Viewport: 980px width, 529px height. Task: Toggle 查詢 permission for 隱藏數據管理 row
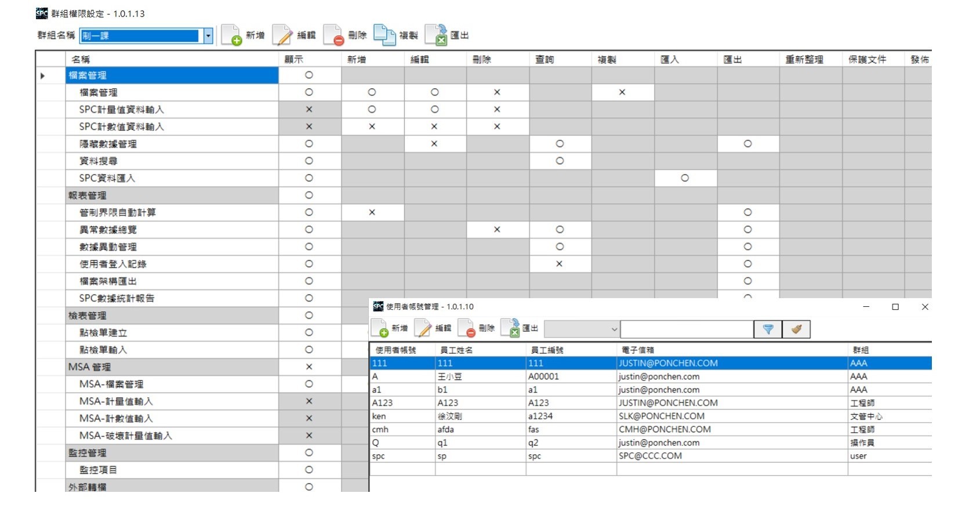(x=560, y=144)
